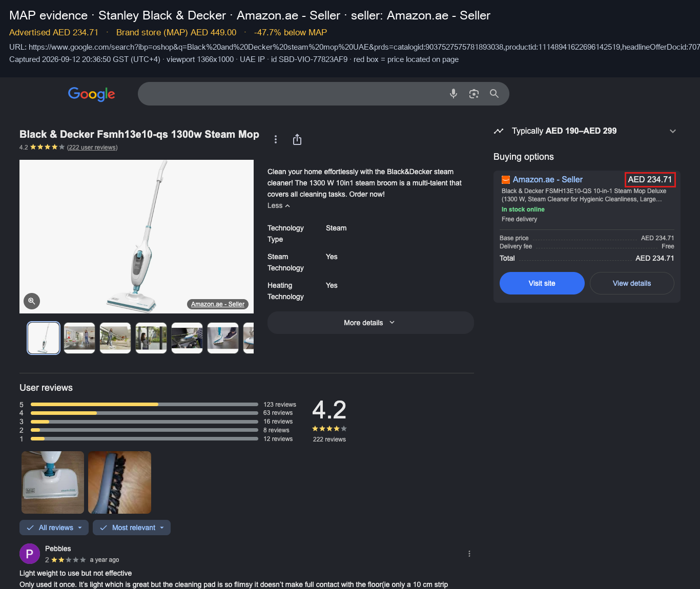Click the '222 reviews' total under rating

point(330,439)
